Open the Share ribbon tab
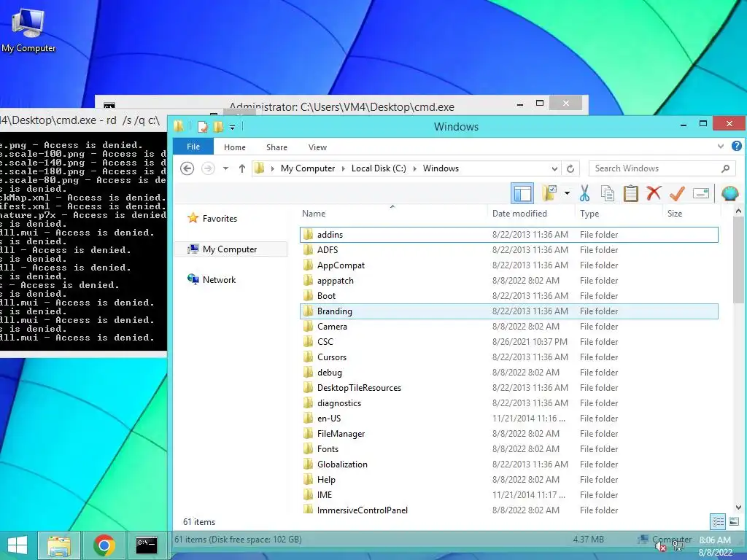Screen dimensions: 747x560 click(x=276, y=147)
